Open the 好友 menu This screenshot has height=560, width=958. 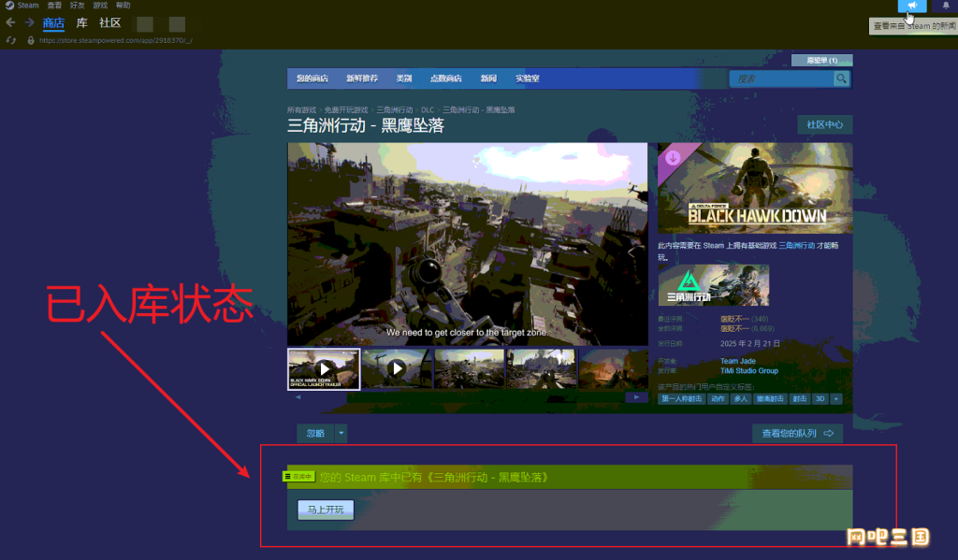pyautogui.click(x=77, y=6)
